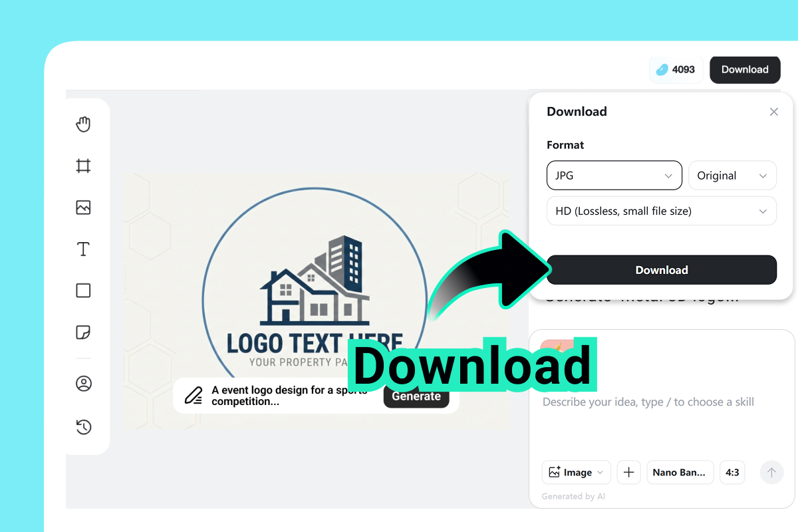The image size is (800, 532).
Task: Open the Image type selector
Action: [576, 472]
